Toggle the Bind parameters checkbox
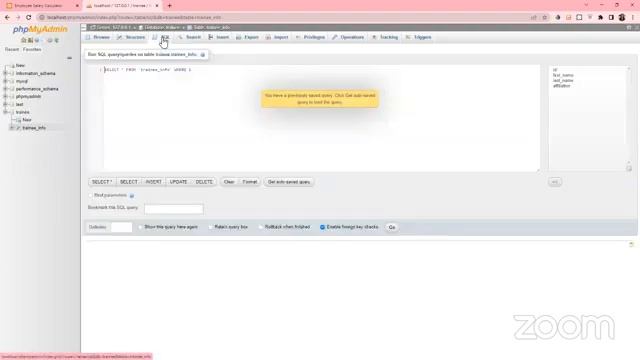This screenshot has height=360, width=640. (91, 196)
